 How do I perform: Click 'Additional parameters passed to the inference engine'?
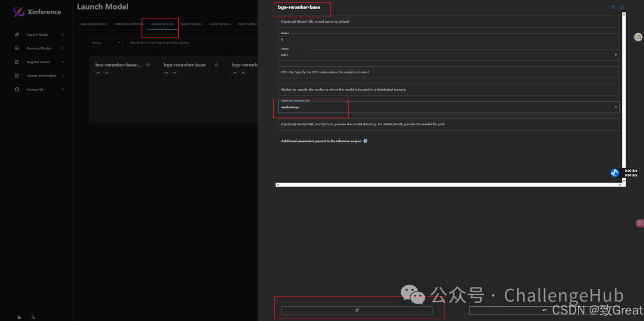[321, 141]
